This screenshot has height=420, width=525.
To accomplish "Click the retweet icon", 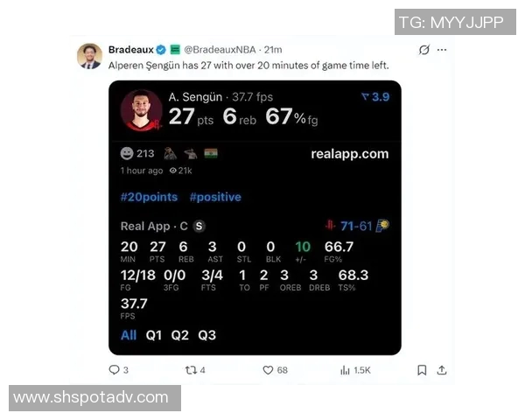I will 191,370.
